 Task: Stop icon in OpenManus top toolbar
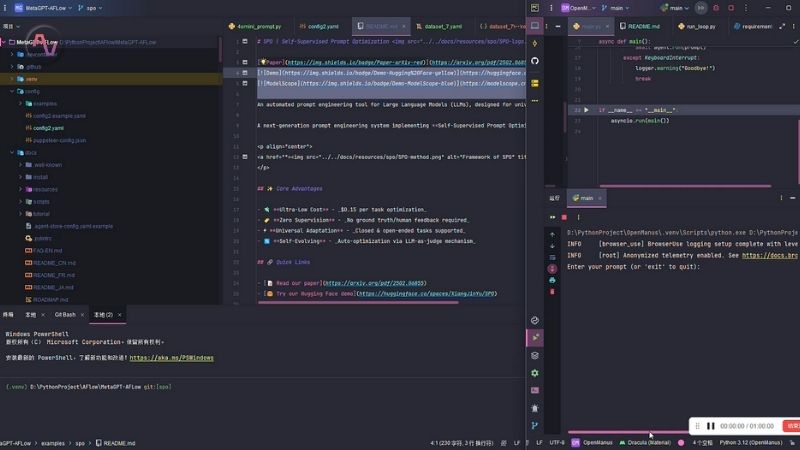tap(731, 8)
